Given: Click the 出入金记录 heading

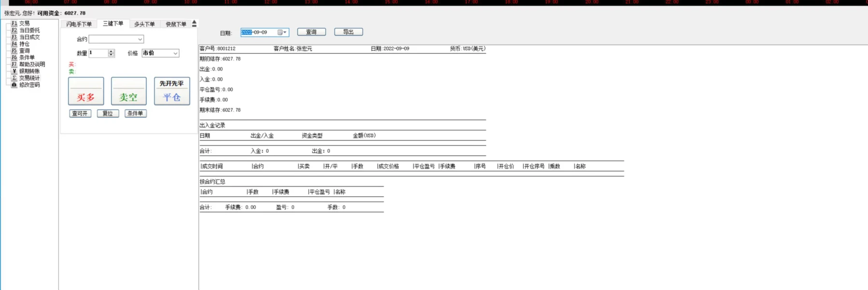Looking at the screenshot, I should pyautogui.click(x=212, y=125).
